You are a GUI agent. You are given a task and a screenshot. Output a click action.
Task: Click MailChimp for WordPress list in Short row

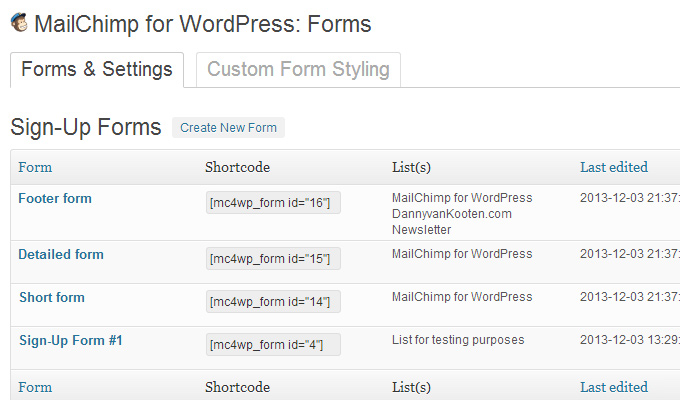click(462, 297)
